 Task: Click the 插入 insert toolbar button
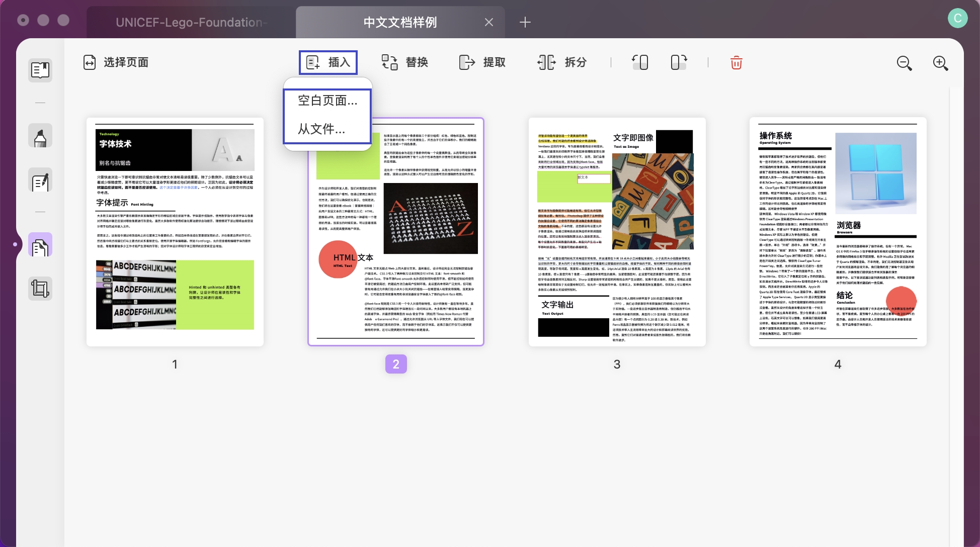(328, 62)
